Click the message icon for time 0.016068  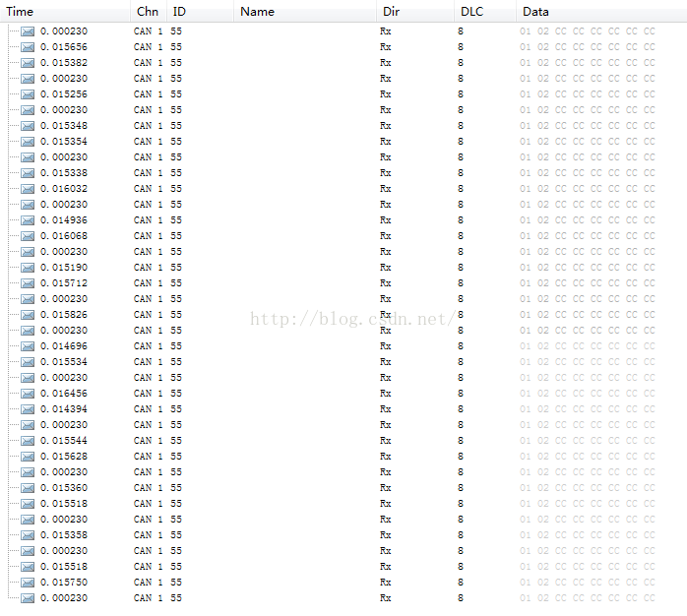coord(28,236)
